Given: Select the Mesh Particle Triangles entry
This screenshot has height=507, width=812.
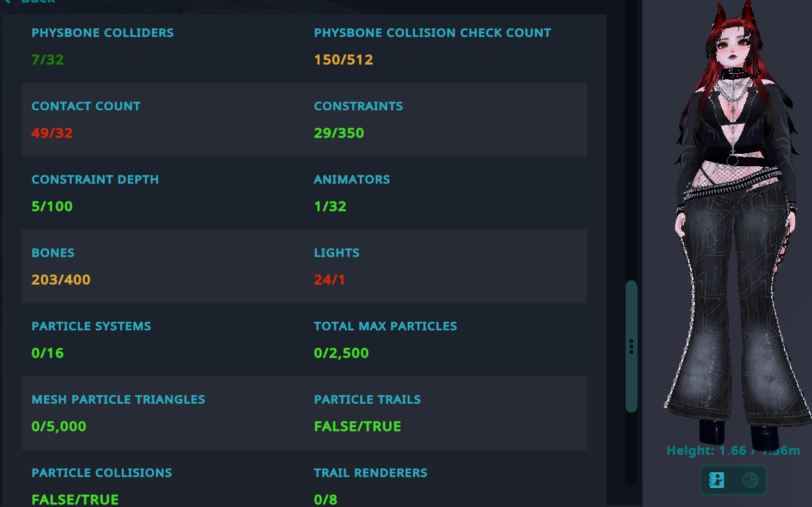Looking at the screenshot, I should coord(118,400).
